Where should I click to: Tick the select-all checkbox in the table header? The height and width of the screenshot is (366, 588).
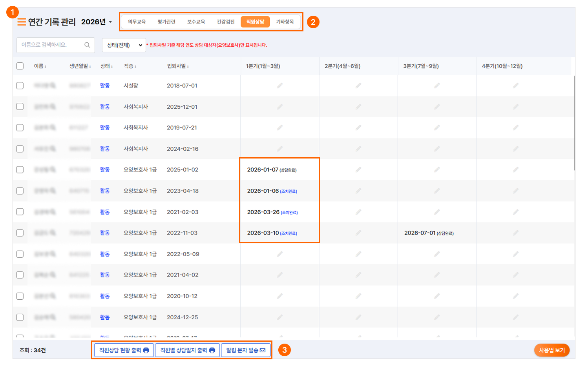pos(20,66)
